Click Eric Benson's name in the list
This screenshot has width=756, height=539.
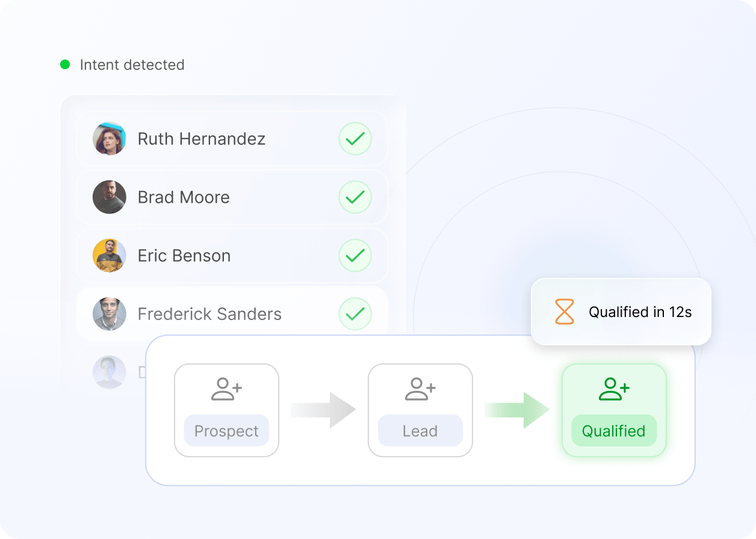[x=184, y=256]
